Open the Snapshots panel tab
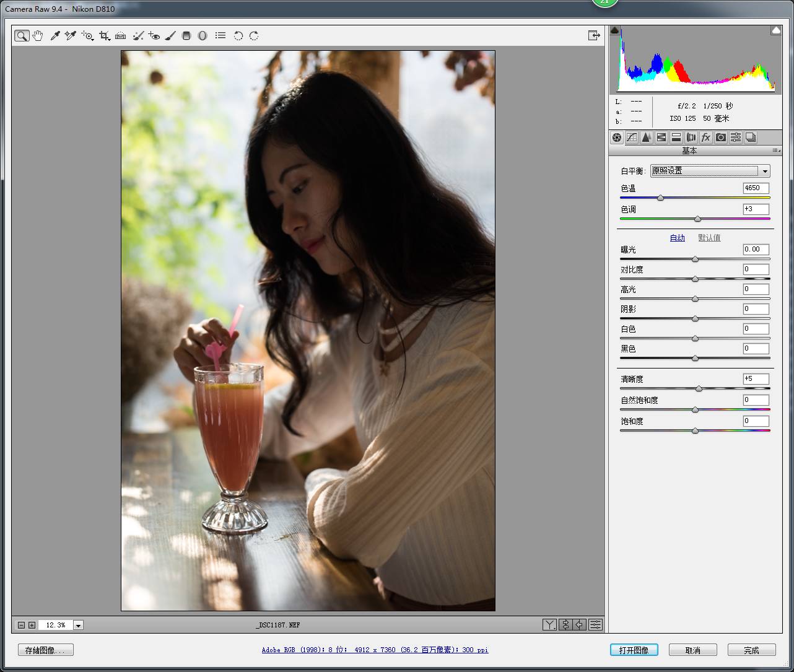Image resolution: width=794 pixels, height=672 pixels. (751, 137)
